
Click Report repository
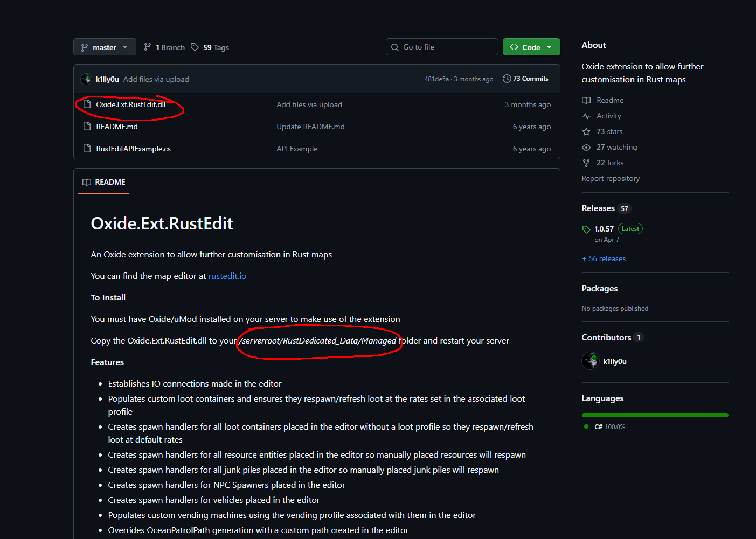click(x=611, y=178)
